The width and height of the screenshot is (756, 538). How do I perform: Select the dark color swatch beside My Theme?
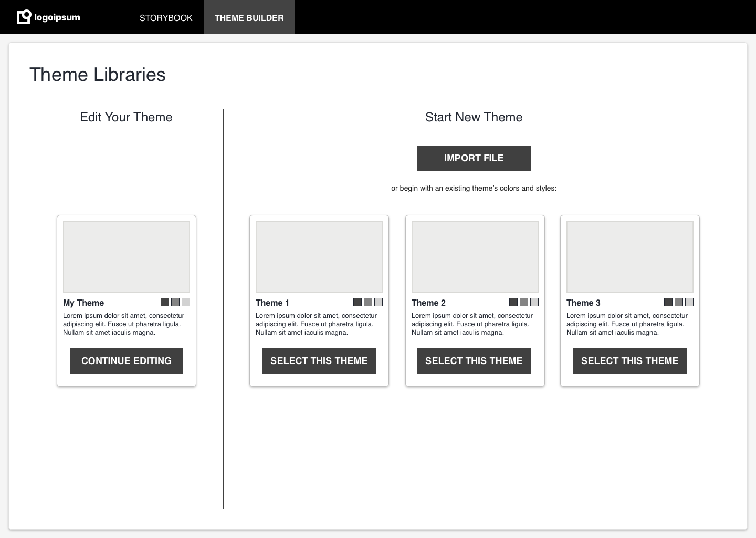point(164,302)
